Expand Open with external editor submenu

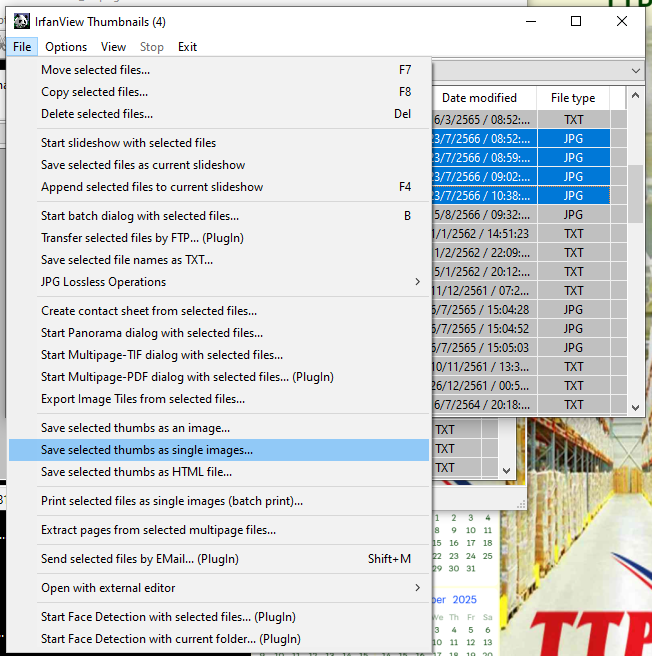108,588
